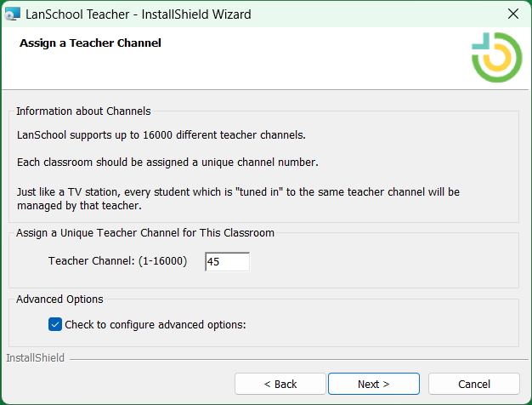Click the 'Just like a TV station' sentence
The image size is (532, 405).
click(238, 192)
